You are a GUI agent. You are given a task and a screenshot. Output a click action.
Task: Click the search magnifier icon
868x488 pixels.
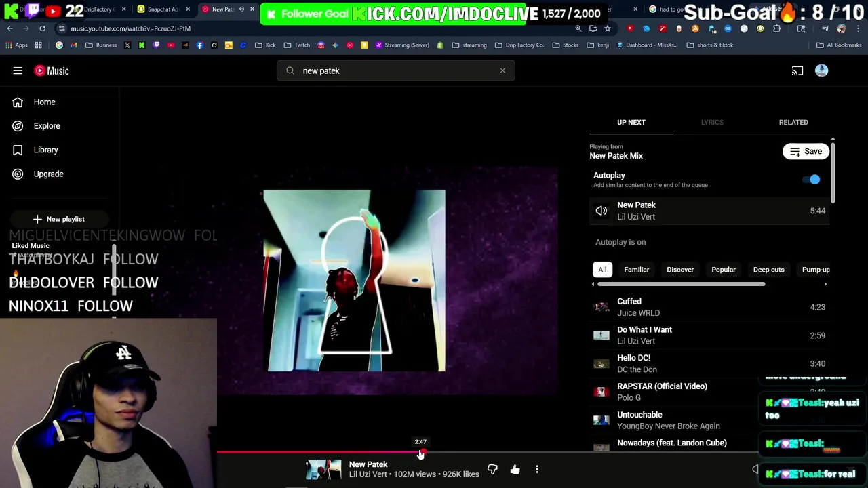point(290,70)
